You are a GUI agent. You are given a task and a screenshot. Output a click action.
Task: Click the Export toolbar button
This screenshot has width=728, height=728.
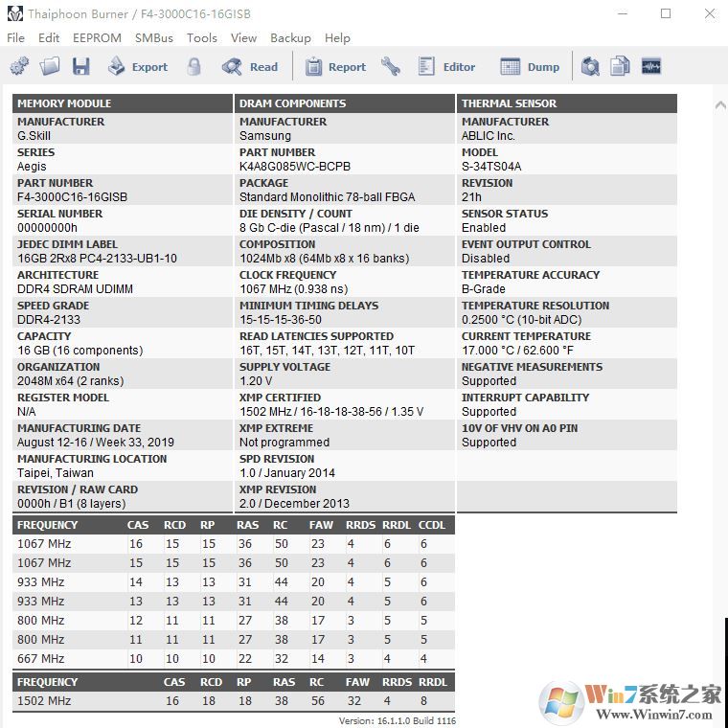tap(137, 67)
